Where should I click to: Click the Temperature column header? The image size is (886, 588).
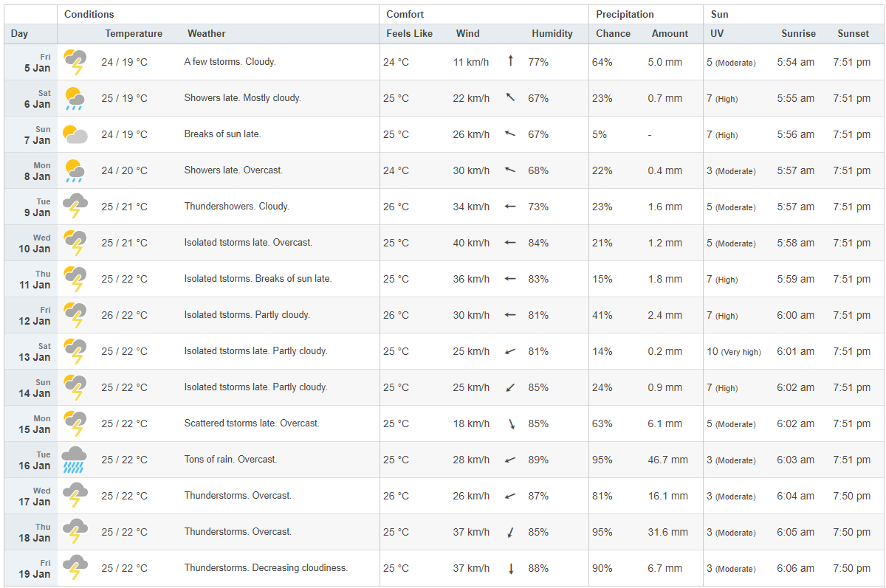(134, 33)
